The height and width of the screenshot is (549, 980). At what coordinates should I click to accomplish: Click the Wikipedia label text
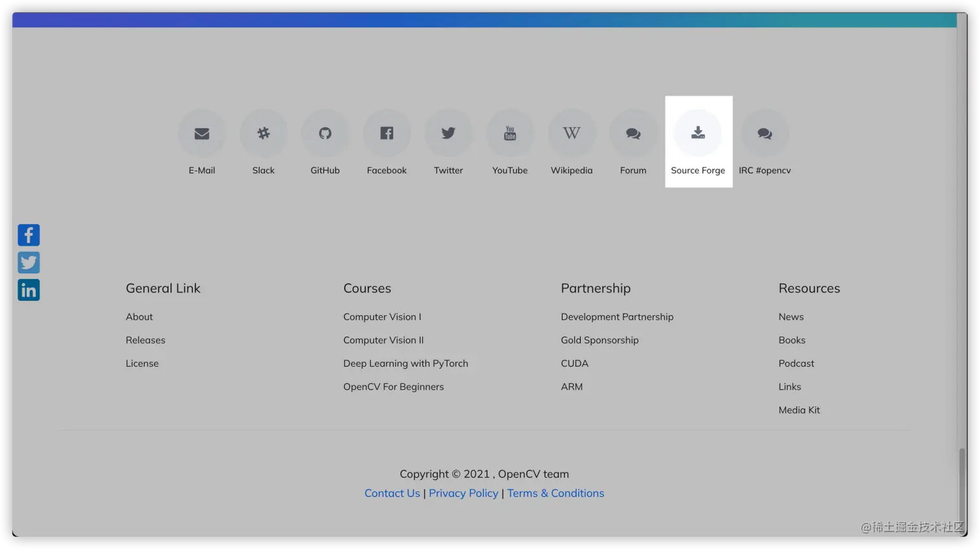point(571,170)
